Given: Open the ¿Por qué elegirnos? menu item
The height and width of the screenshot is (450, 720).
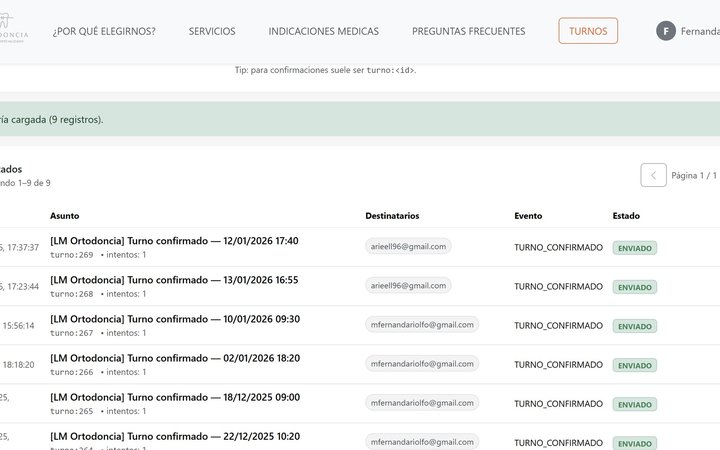Looking at the screenshot, I should [x=104, y=31].
